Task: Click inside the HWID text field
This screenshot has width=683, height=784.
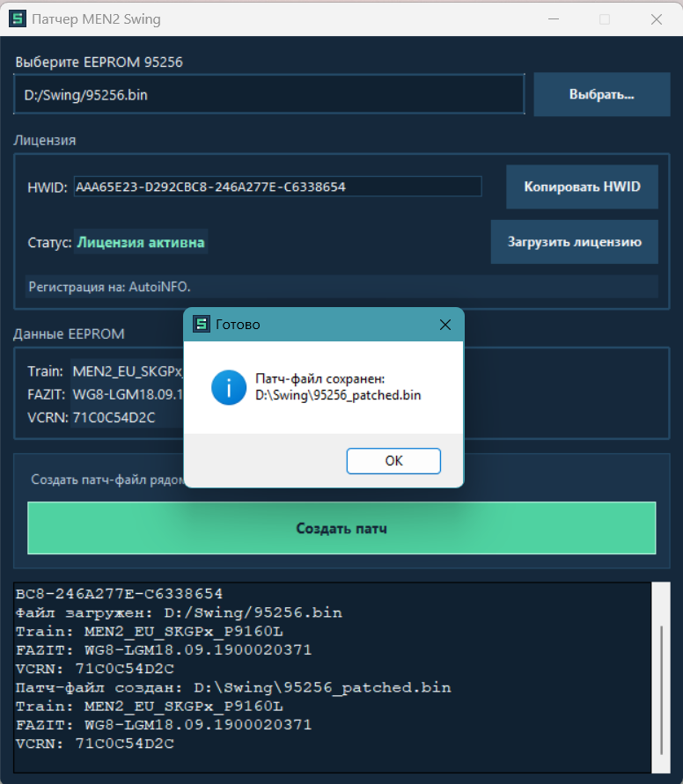Action: tap(277, 187)
